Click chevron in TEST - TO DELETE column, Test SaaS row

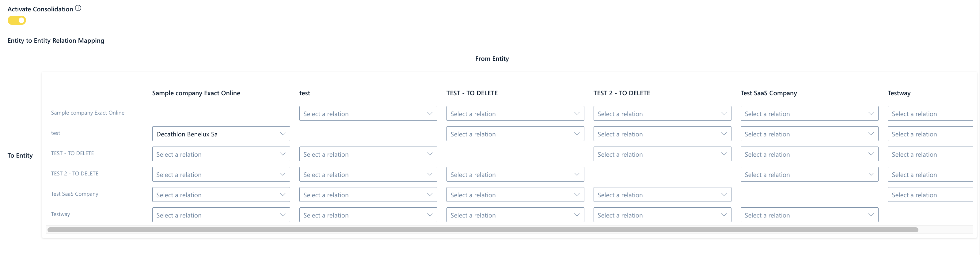[577, 194]
